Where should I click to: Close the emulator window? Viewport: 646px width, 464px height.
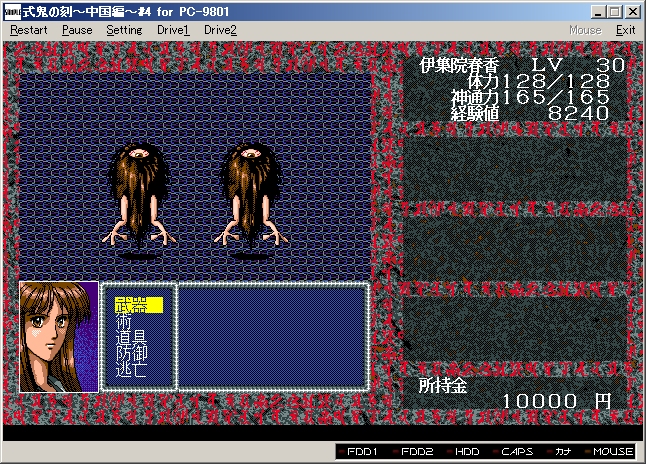tap(632, 12)
